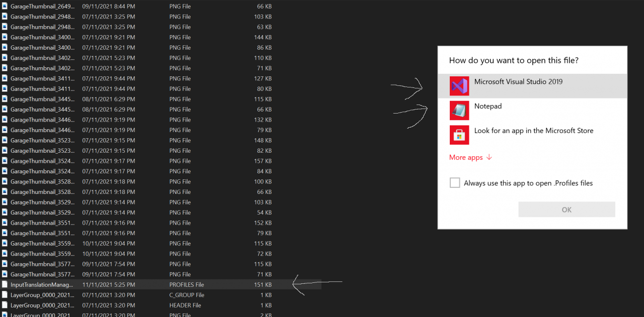Select the GarageThumbnail file sized 127 KB

click(x=42, y=78)
